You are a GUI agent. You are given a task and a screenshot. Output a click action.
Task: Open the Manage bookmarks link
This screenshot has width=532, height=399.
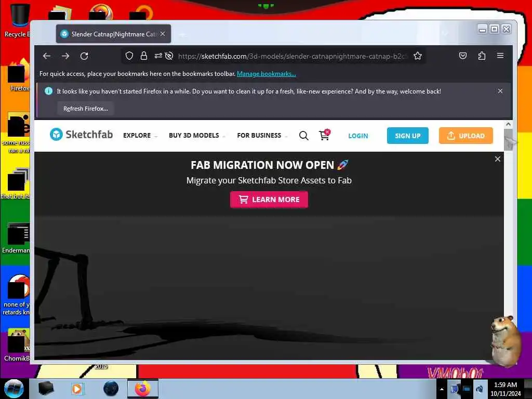click(267, 74)
